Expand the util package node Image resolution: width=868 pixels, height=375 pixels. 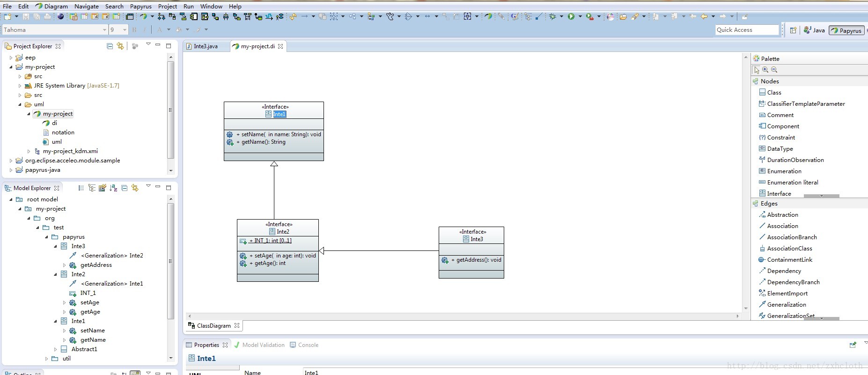[46, 359]
